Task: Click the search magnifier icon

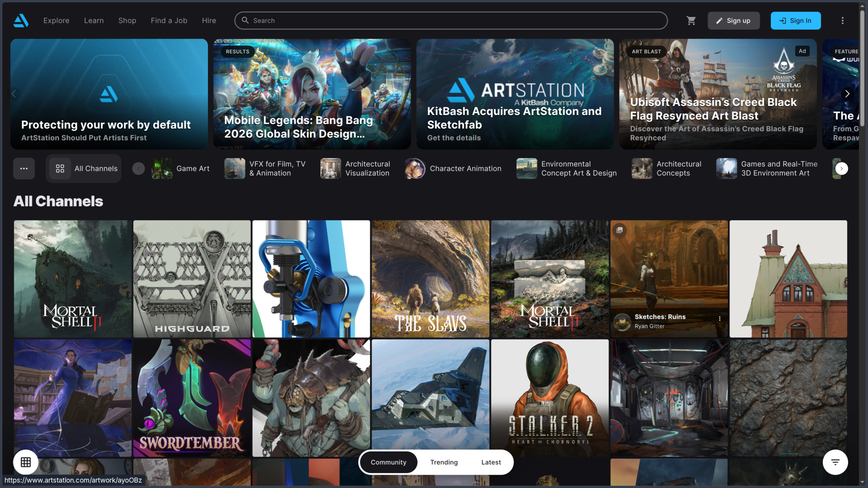Action: [x=245, y=20]
